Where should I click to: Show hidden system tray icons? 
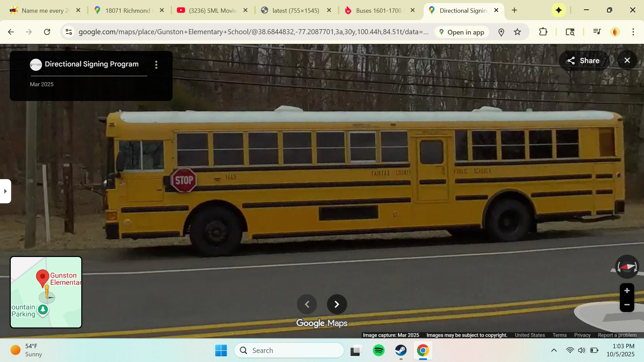click(x=554, y=351)
